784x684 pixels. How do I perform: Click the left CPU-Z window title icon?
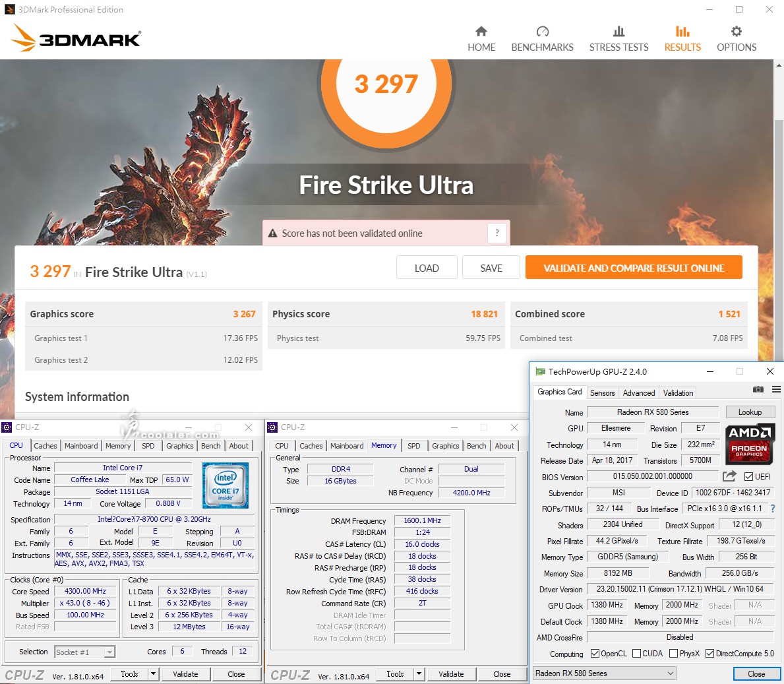click(x=7, y=427)
